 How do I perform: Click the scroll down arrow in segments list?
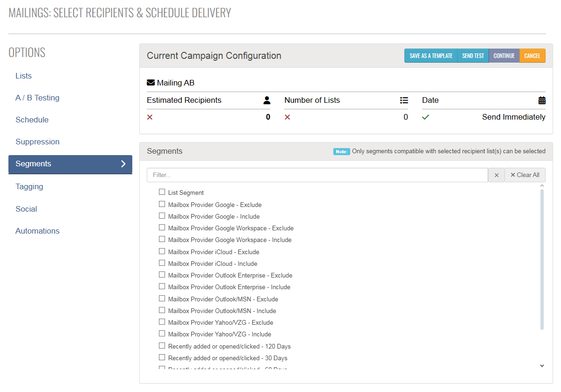pyautogui.click(x=542, y=366)
